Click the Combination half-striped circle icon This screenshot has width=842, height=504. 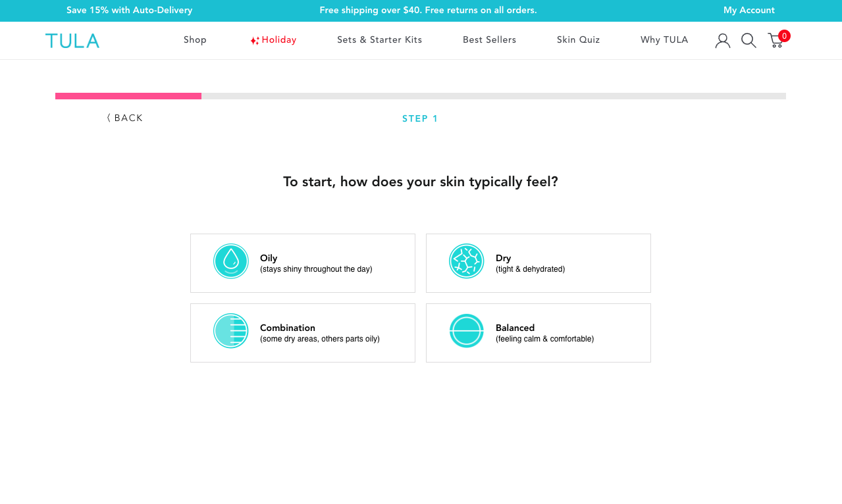[x=231, y=331]
